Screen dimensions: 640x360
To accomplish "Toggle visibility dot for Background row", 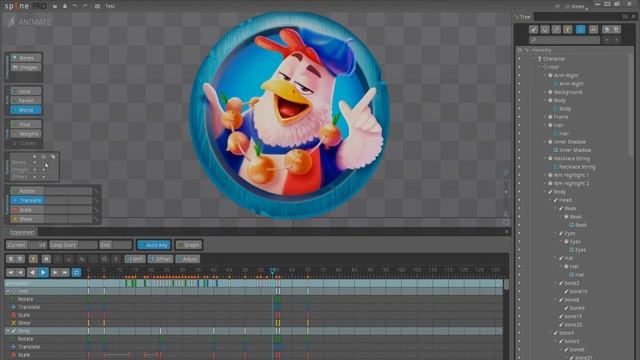I will pos(519,92).
